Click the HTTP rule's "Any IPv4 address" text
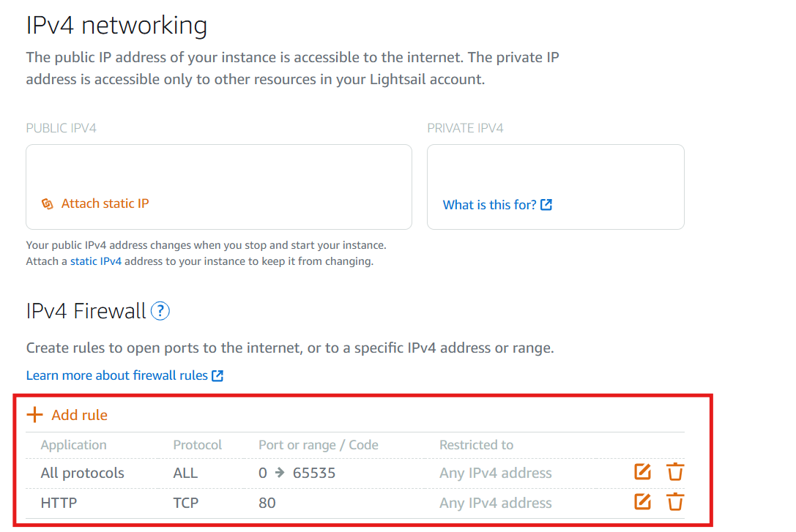The width and height of the screenshot is (796, 532). coord(495,503)
